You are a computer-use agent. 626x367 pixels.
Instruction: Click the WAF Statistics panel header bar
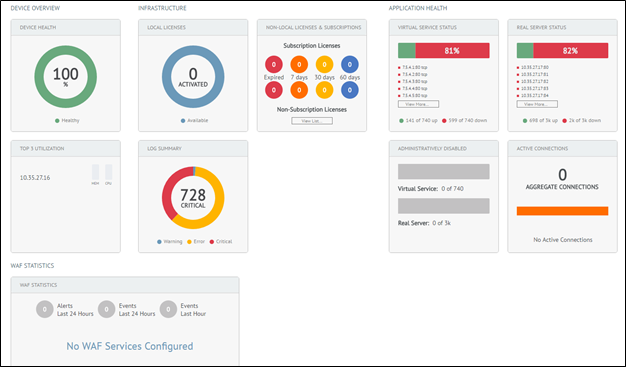pos(125,285)
